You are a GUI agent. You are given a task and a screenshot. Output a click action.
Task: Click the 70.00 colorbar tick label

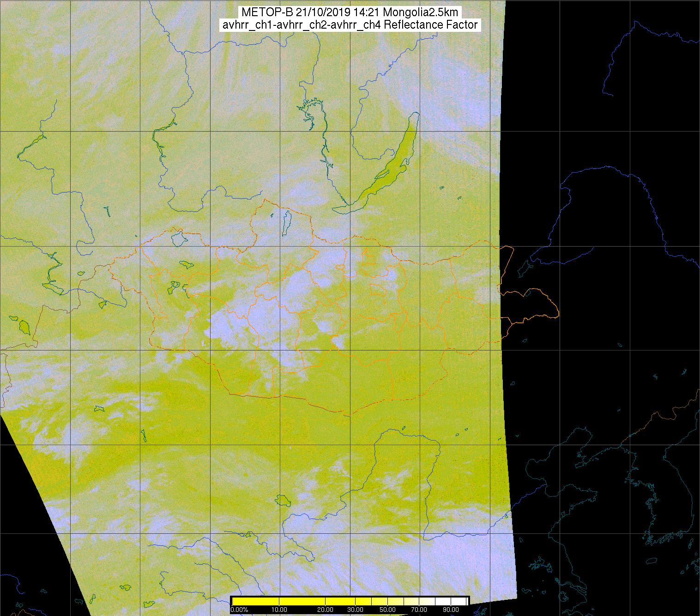coord(419,610)
